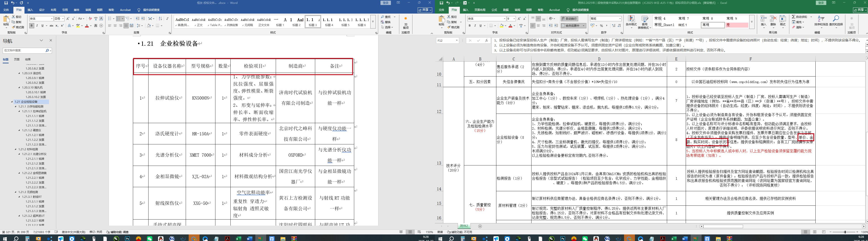
Task: Toggle numbered list in Word paragraph group
Action: pyautogui.click(x=119, y=19)
